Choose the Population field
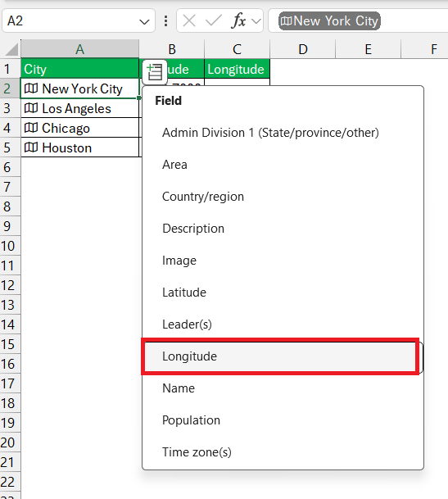The image size is (448, 499). coord(283,420)
